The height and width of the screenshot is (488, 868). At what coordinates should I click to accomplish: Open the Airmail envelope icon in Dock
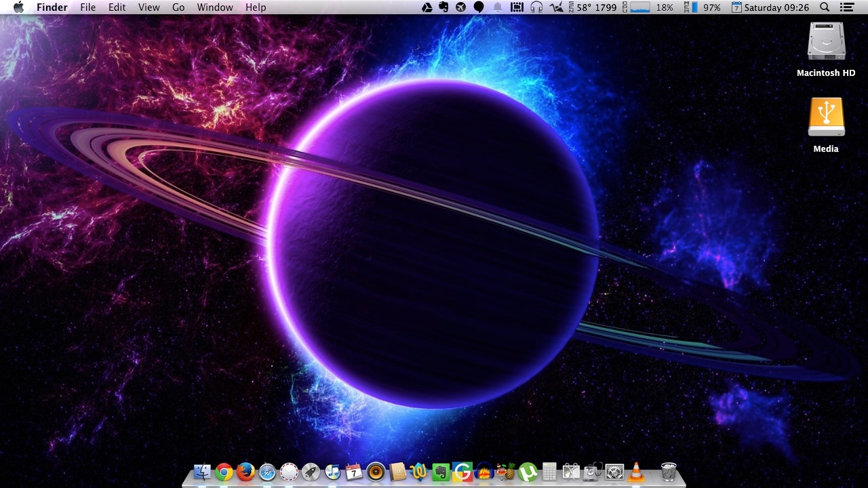[289, 472]
